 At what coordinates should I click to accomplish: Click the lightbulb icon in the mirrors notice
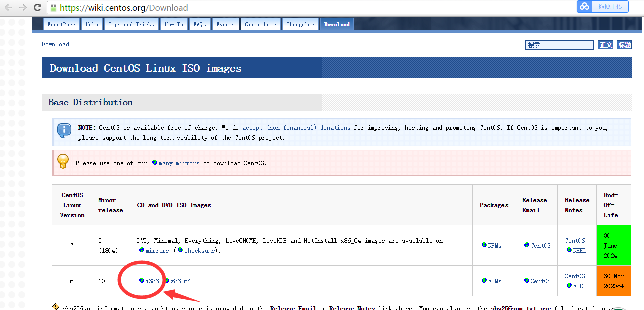point(63,162)
